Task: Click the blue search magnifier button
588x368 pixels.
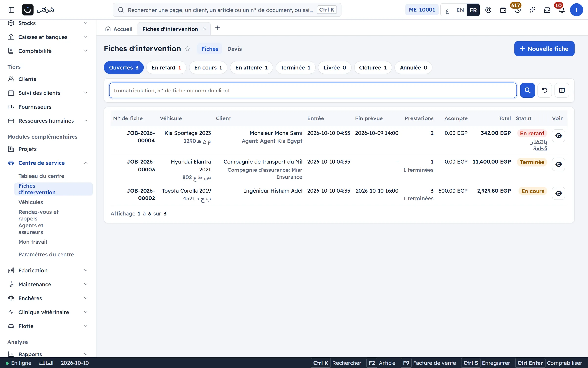Action: pos(527,90)
